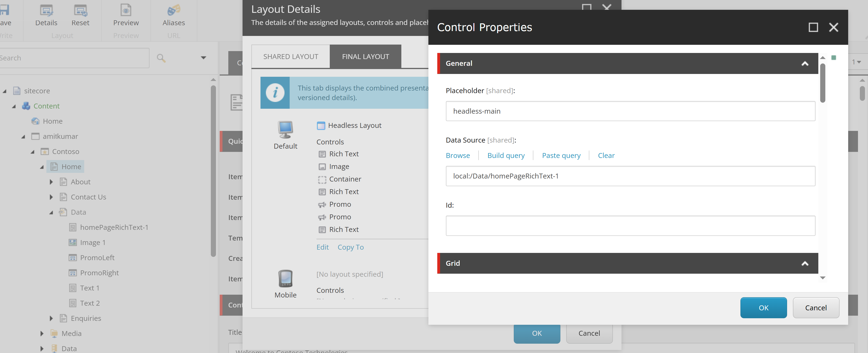Image resolution: width=868 pixels, height=353 pixels.
Task: Expand the Media tree node
Action: pyautogui.click(x=42, y=333)
